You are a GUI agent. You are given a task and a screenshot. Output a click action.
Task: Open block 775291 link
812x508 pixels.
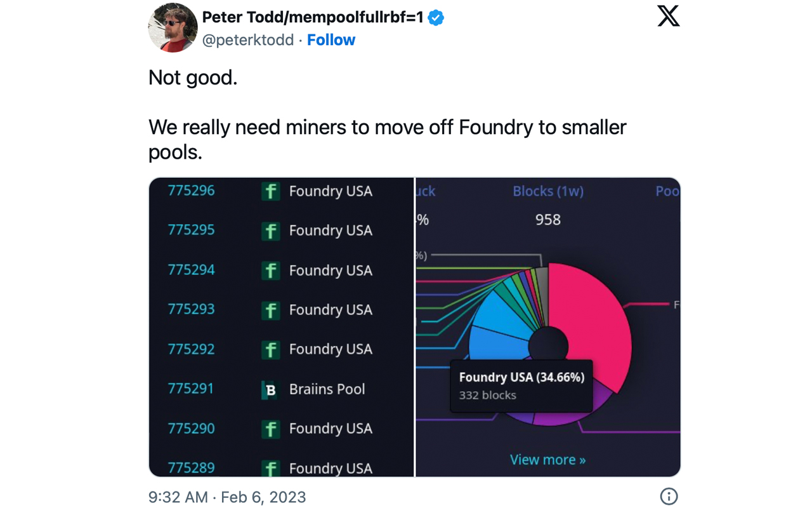click(x=191, y=389)
